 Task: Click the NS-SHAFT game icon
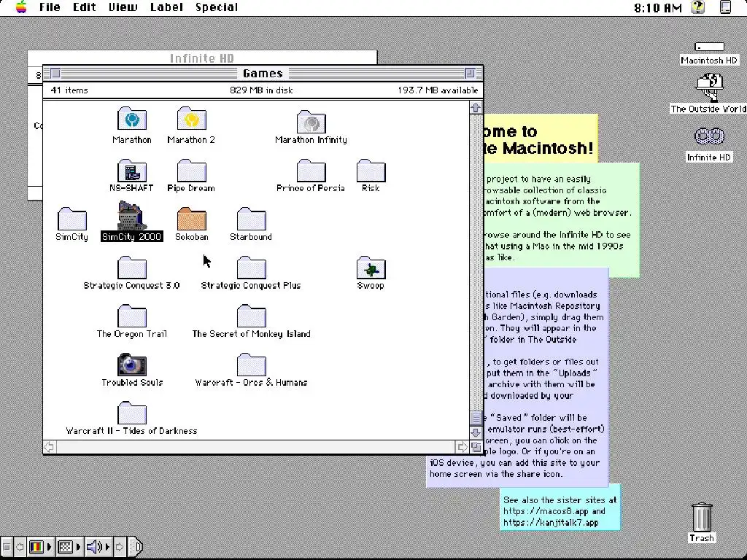coord(132,171)
